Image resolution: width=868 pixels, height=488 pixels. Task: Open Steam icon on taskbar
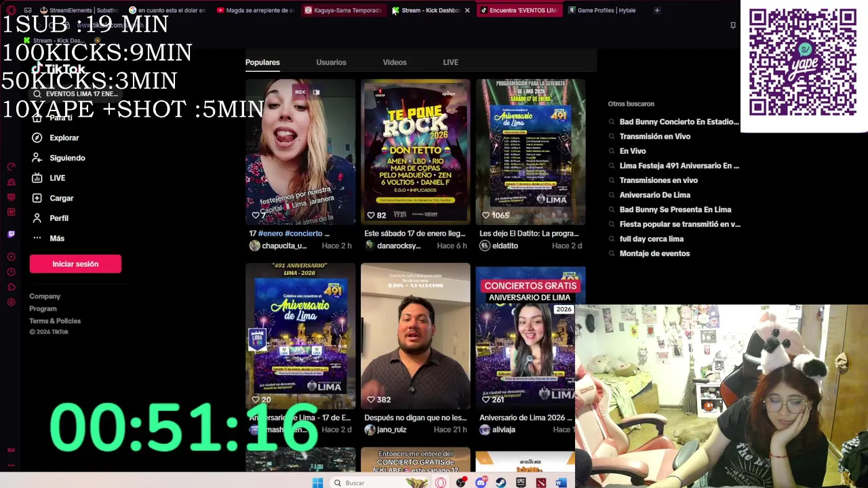tap(500, 483)
